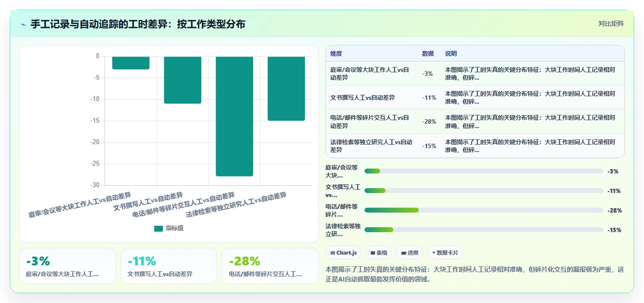Click the 法律检索等独立研… progress label
Screen dimensions: 644x303
pyautogui.click(x=343, y=230)
